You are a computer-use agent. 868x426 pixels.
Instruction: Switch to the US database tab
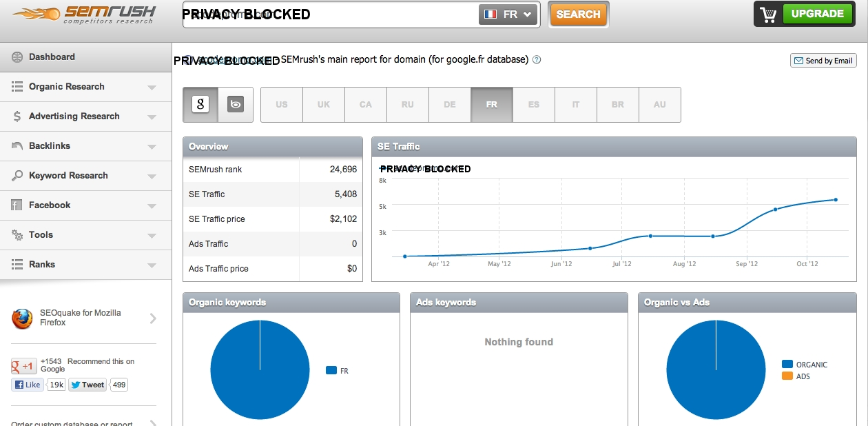282,105
